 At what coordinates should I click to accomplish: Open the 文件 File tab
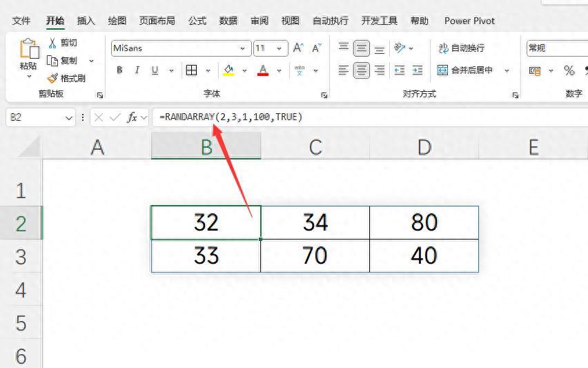pyautogui.click(x=21, y=21)
